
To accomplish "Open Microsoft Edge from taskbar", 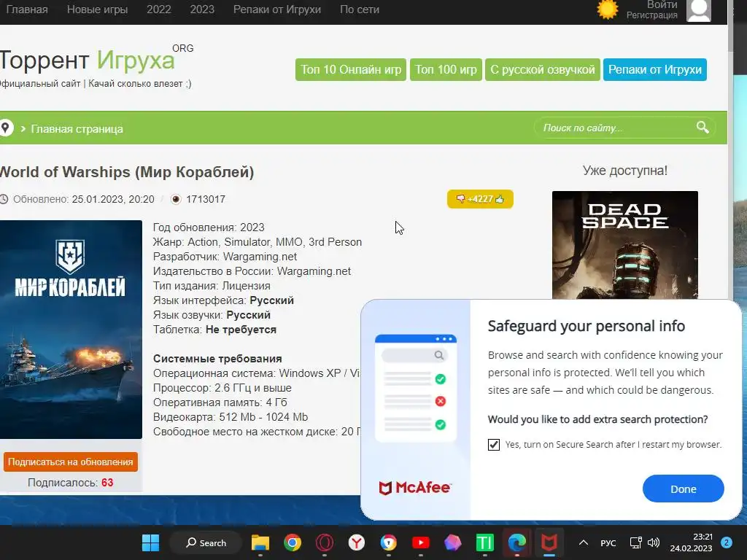I will (517, 542).
